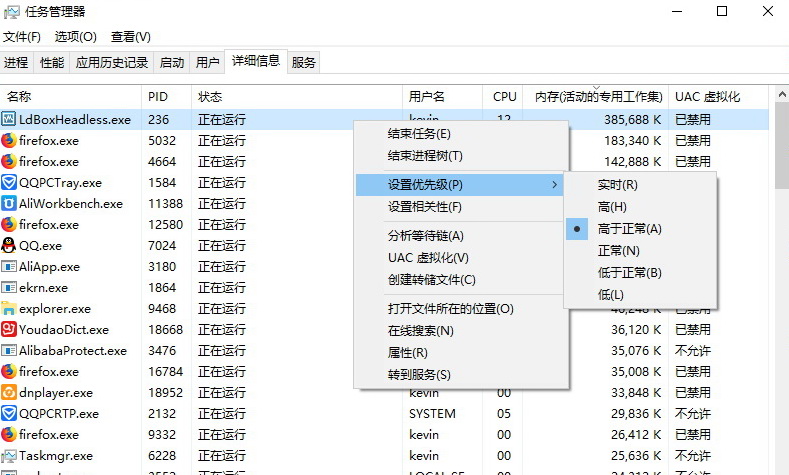789x475 pixels.
Task: Sort by the 用户名 column header
Action: click(443, 97)
